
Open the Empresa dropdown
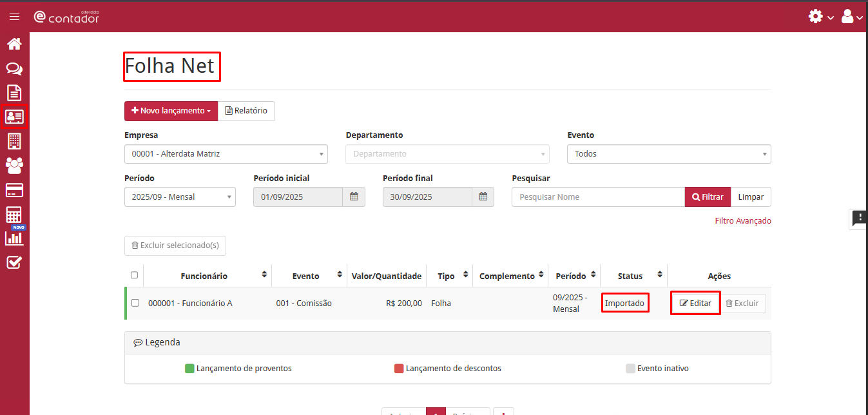pyautogui.click(x=226, y=154)
